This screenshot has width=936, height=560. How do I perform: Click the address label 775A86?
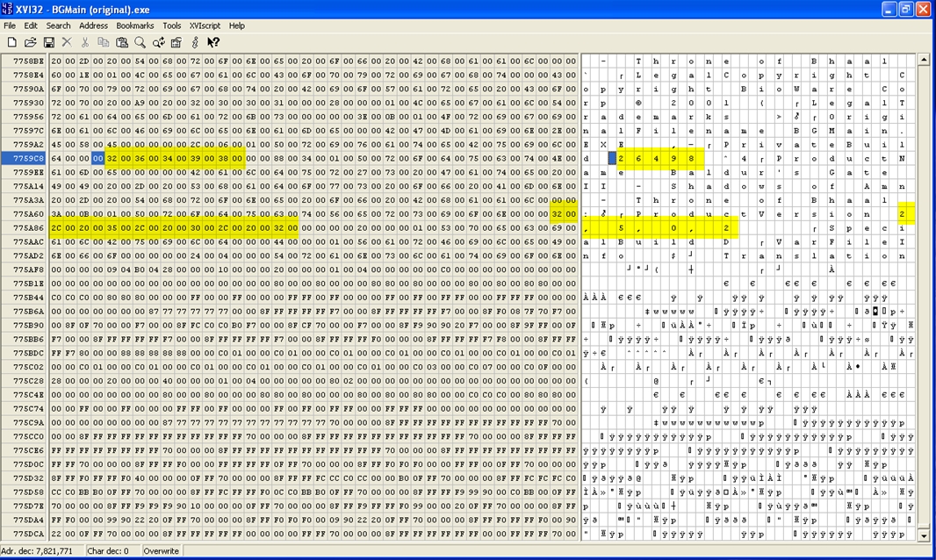click(29, 228)
